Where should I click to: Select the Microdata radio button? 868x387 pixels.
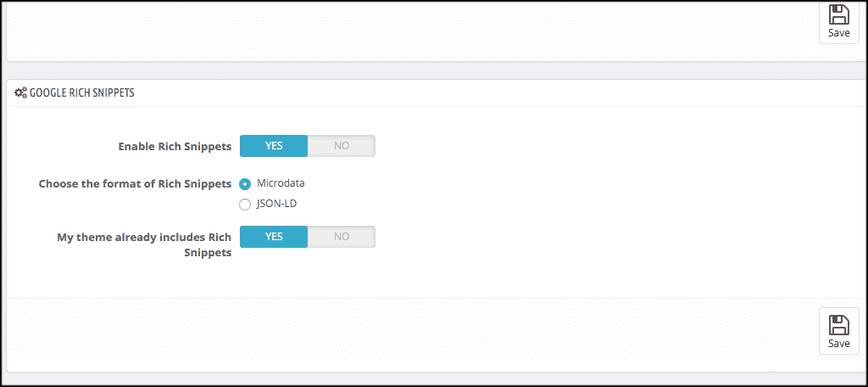pos(245,183)
